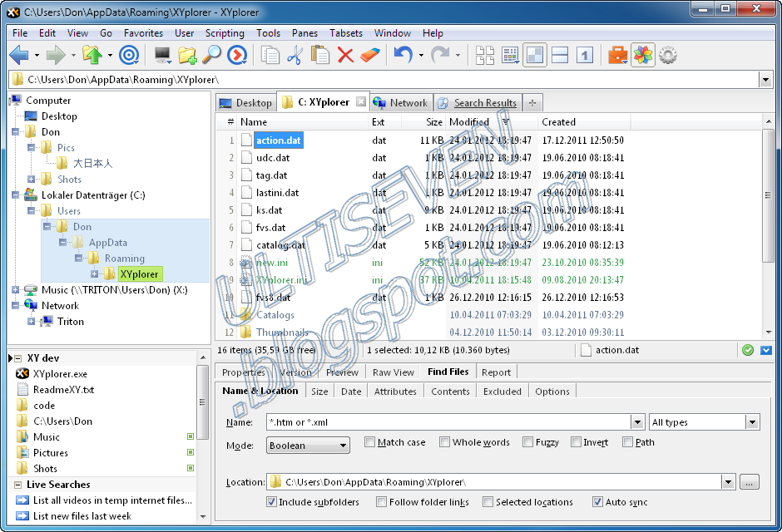Enable Whole words checkbox
The height and width of the screenshot is (532, 782).
(x=444, y=442)
